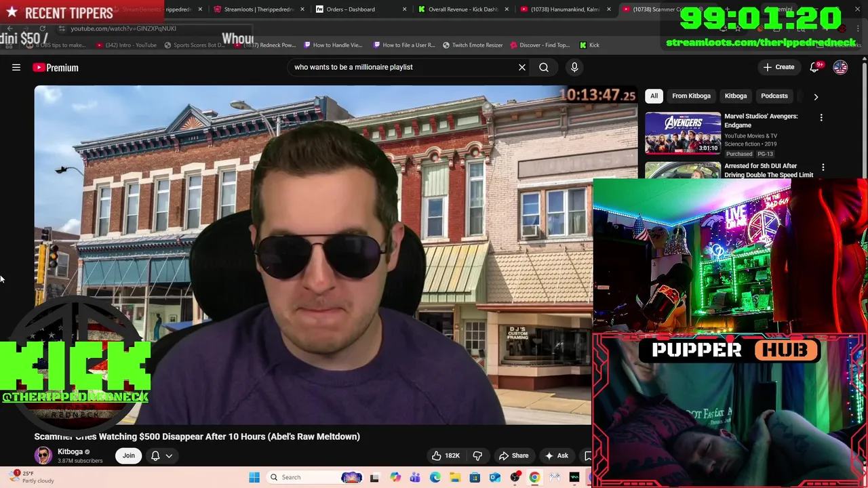Launch Copilot from taskbar

point(395,477)
